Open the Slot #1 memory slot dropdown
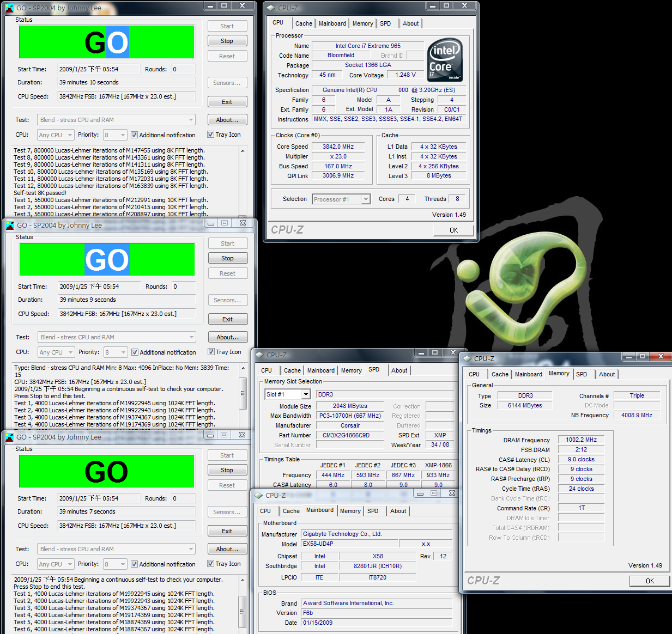The width and height of the screenshot is (672, 634). click(306, 394)
